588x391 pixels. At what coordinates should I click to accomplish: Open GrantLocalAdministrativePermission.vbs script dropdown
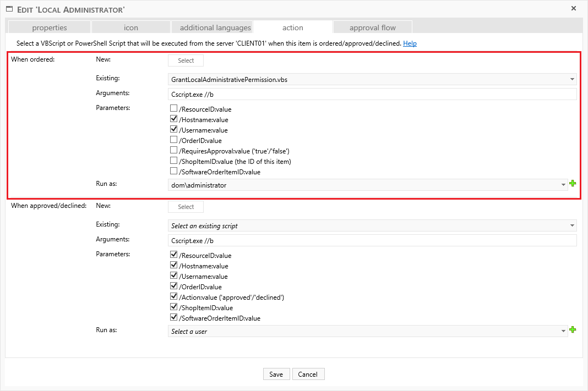372,79
